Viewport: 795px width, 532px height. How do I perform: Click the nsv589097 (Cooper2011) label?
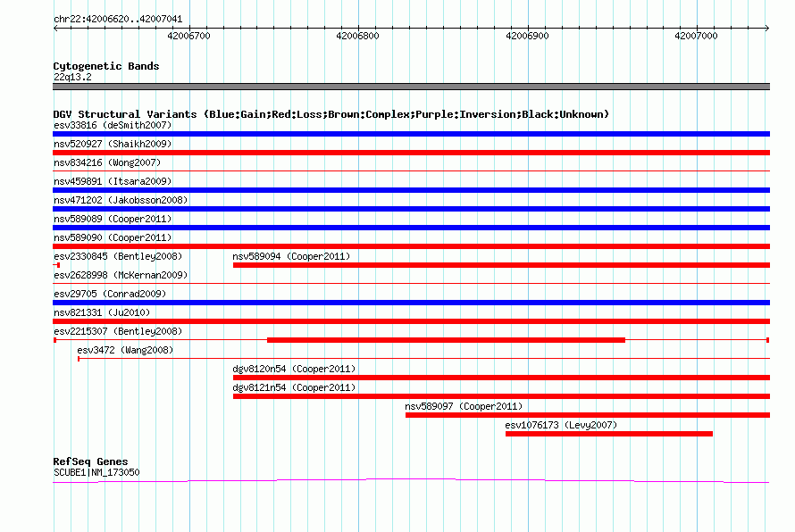click(x=464, y=406)
